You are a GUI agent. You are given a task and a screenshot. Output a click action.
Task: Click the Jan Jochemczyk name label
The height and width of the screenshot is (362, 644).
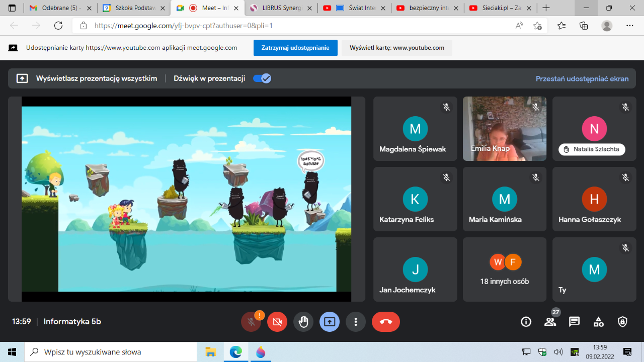[408, 290]
